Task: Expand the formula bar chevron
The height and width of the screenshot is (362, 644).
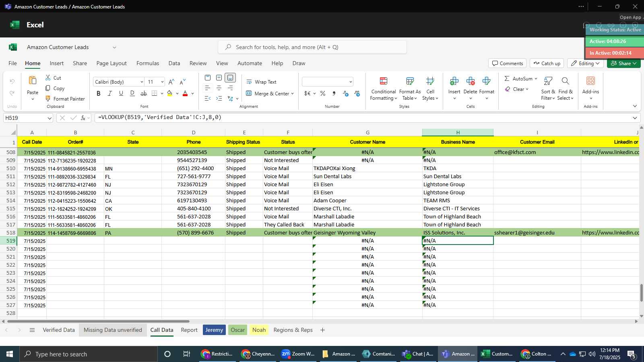Action: coord(635,118)
